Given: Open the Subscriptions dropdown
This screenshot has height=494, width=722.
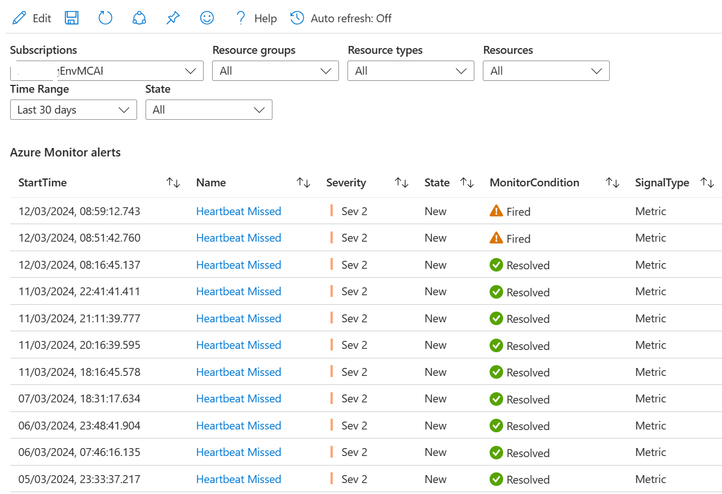Looking at the screenshot, I should click(x=107, y=71).
